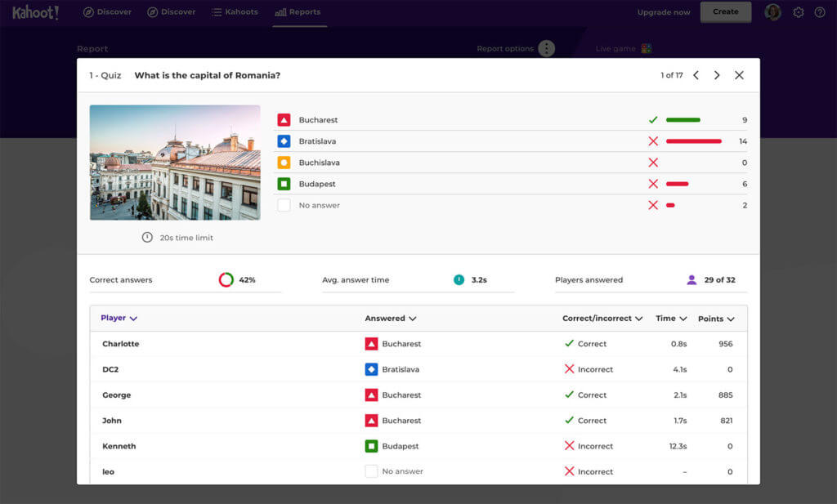Go to the next question arrow
The width and height of the screenshot is (837, 504).
[717, 75]
